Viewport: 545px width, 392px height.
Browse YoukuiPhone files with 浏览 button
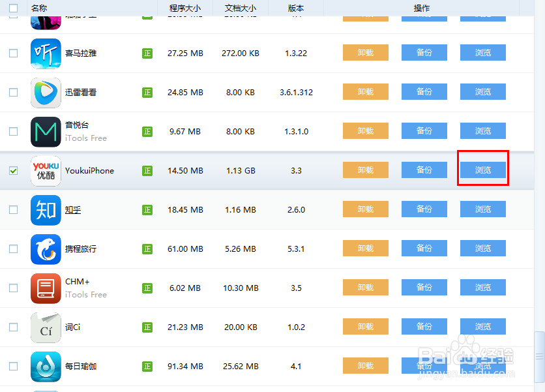point(483,170)
